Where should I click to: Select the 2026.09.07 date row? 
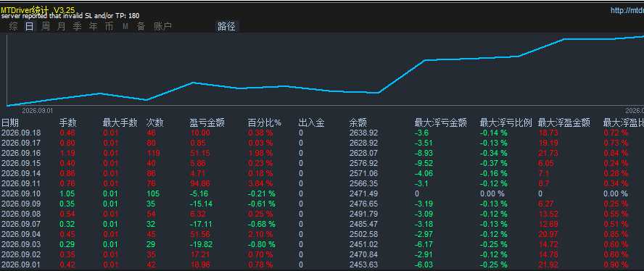21,224
